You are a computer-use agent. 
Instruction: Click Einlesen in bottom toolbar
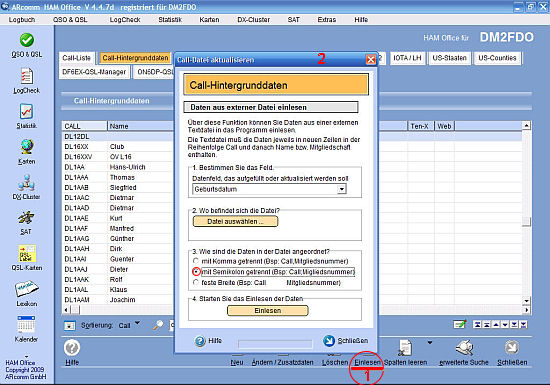367,362
